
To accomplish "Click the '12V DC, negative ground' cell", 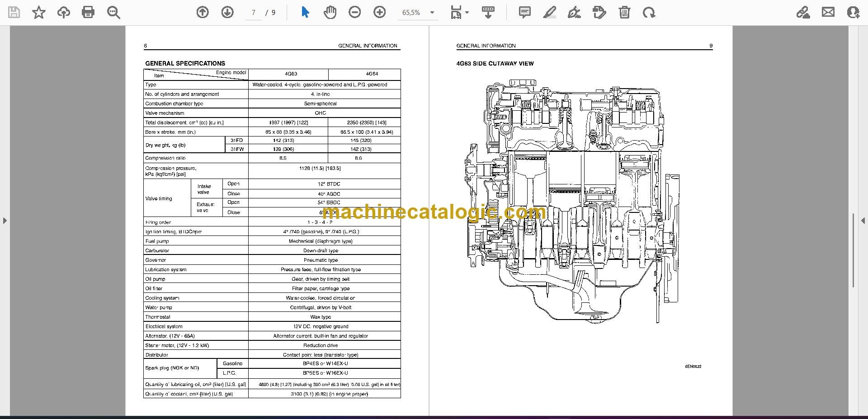I will [321, 327].
